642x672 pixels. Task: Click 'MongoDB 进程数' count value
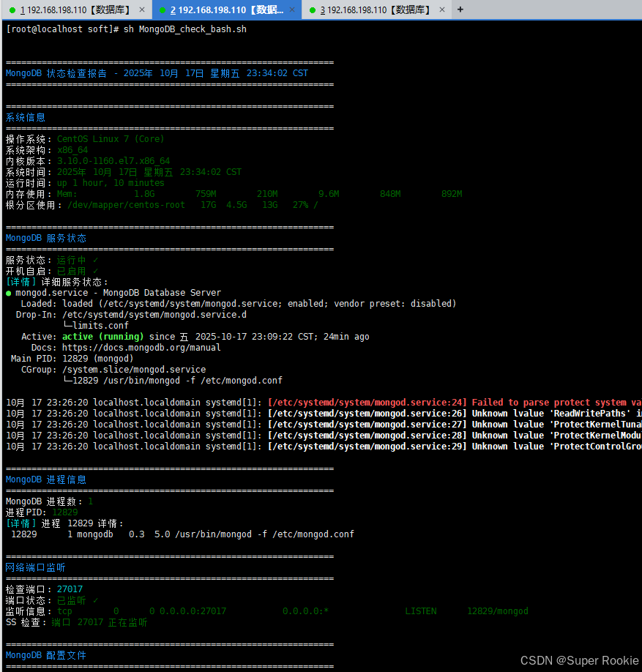click(x=91, y=501)
